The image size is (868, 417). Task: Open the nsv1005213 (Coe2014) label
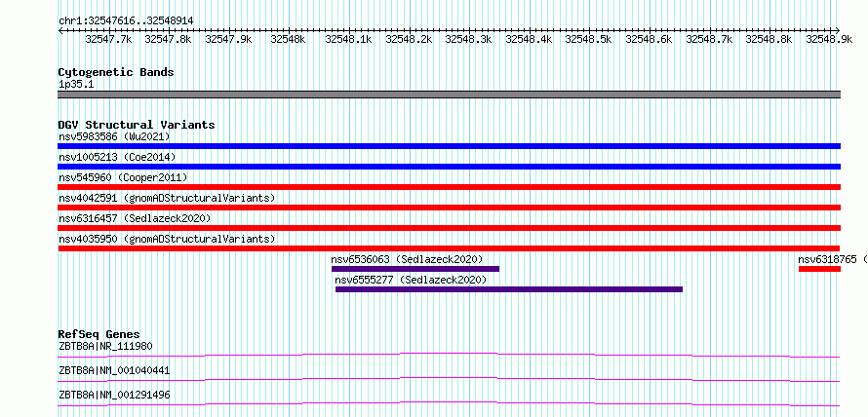coord(117,157)
